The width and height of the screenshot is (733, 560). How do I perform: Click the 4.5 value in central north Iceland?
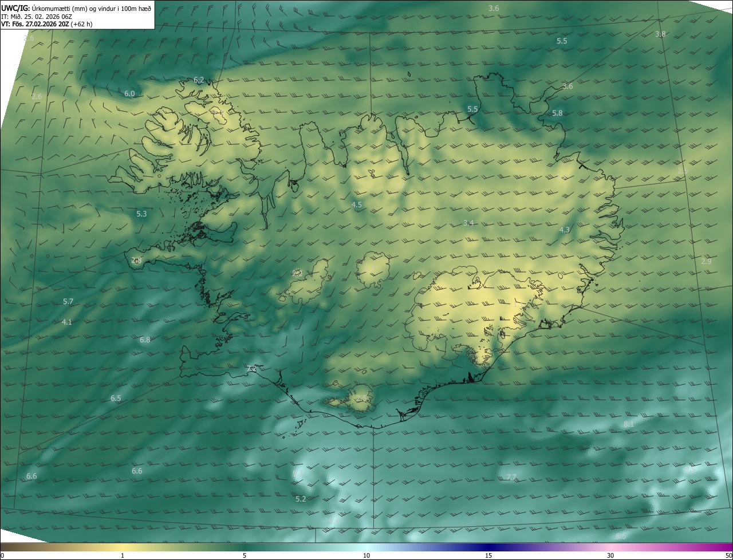point(357,205)
